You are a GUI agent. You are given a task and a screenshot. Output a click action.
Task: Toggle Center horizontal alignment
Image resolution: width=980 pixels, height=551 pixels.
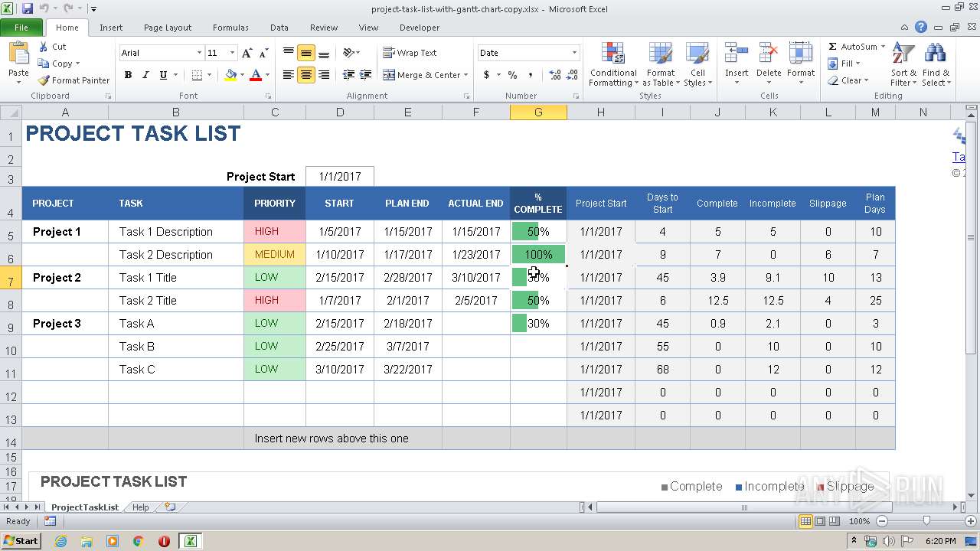[306, 75]
